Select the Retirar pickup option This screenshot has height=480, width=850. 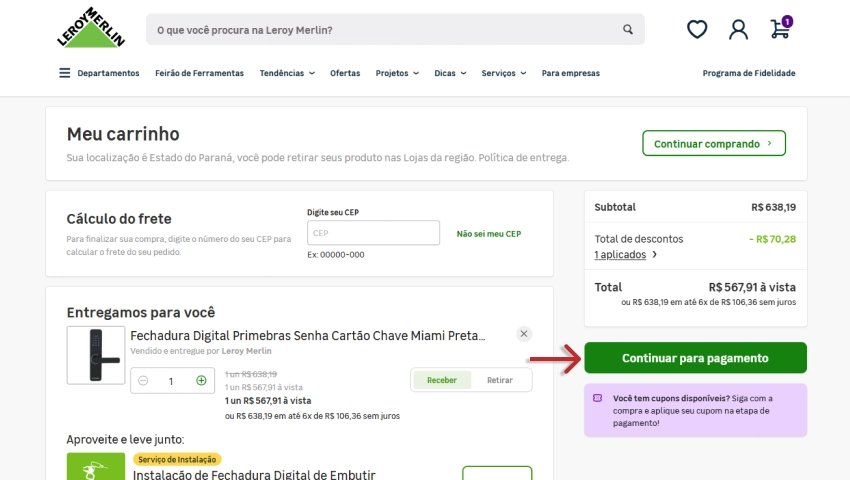coord(500,380)
